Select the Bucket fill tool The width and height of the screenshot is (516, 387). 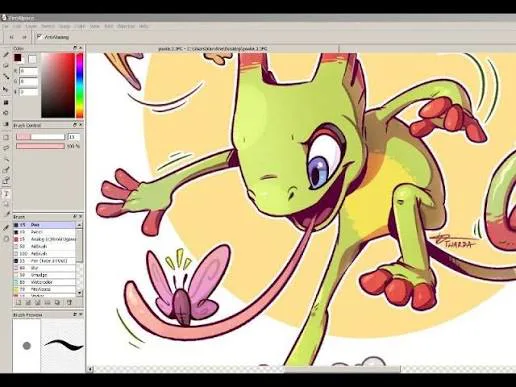coord(6,113)
